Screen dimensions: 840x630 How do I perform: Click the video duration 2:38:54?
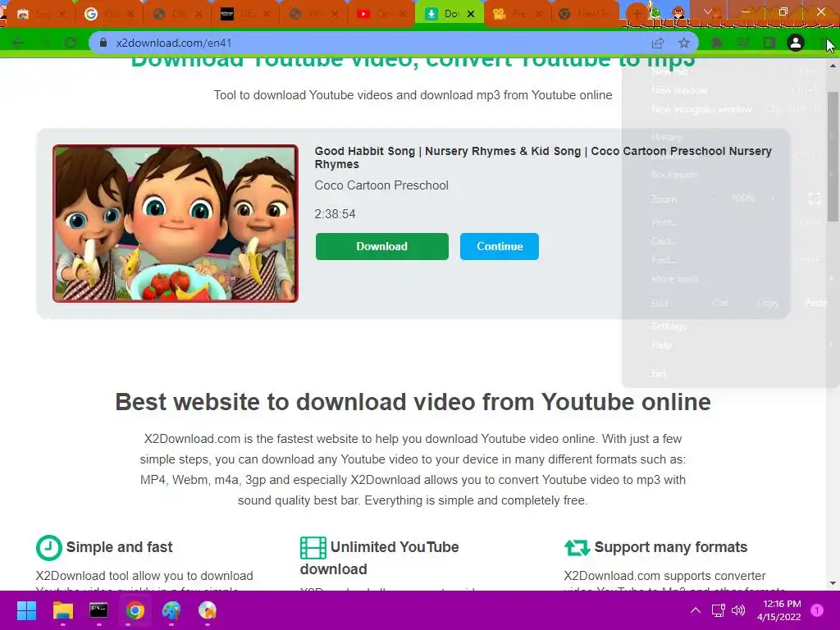(x=335, y=214)
